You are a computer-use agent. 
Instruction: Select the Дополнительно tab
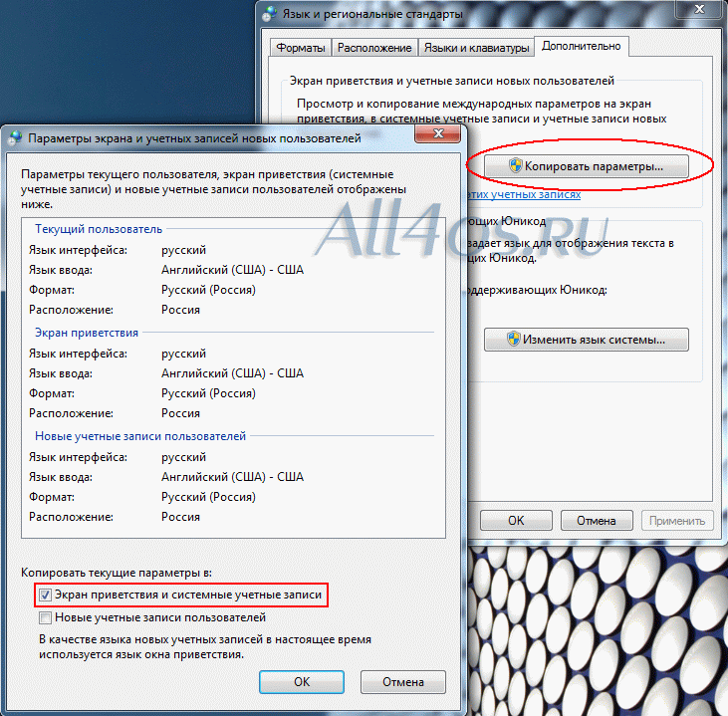pyautogui.click(x=582, y=46)
